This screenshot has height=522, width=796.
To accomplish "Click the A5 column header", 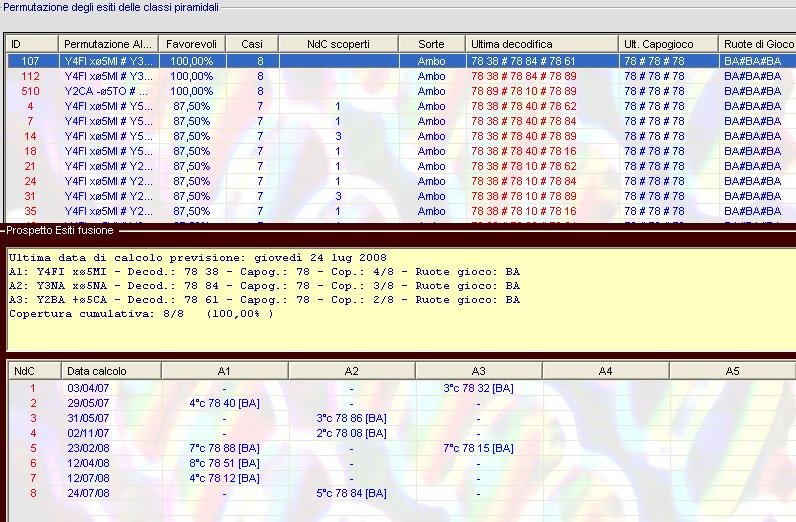I will click(733, 371).
